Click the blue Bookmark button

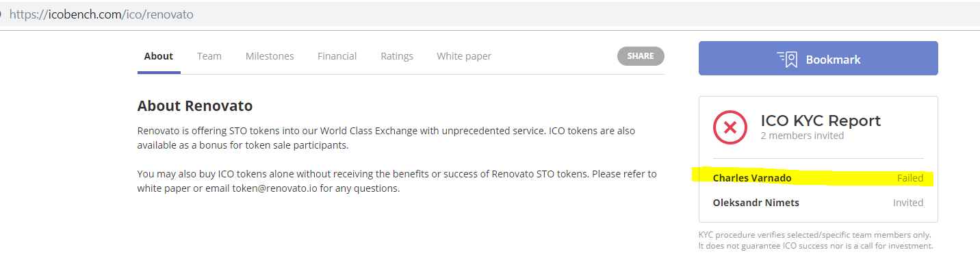point(818,58)
